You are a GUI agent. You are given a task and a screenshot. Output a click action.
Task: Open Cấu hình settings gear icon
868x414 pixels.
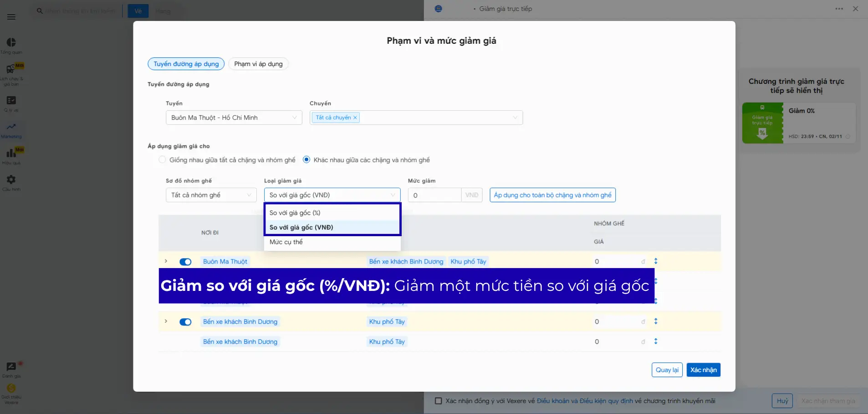pos(11,180)
